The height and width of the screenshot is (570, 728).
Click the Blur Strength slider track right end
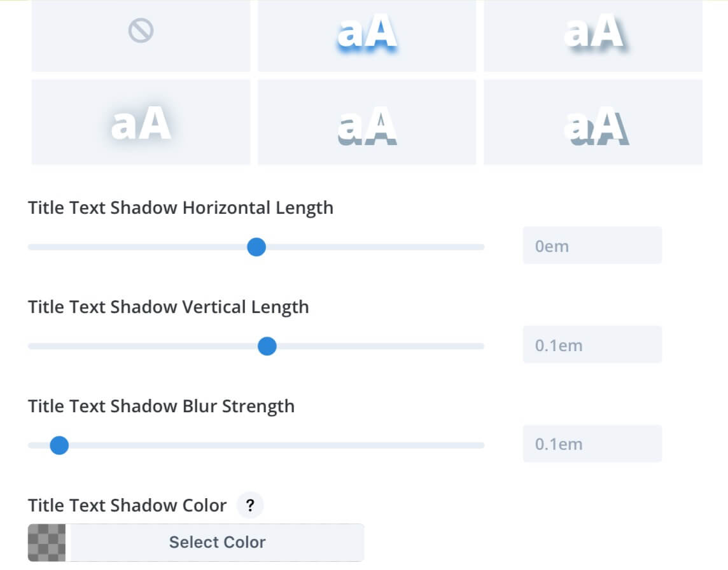tap(480, 445)
